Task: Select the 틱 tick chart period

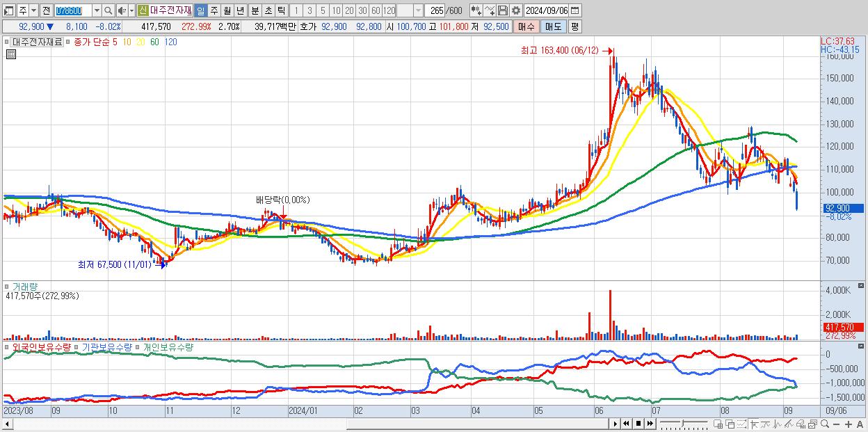Action: pyautogui.click(x=281, y=11)
